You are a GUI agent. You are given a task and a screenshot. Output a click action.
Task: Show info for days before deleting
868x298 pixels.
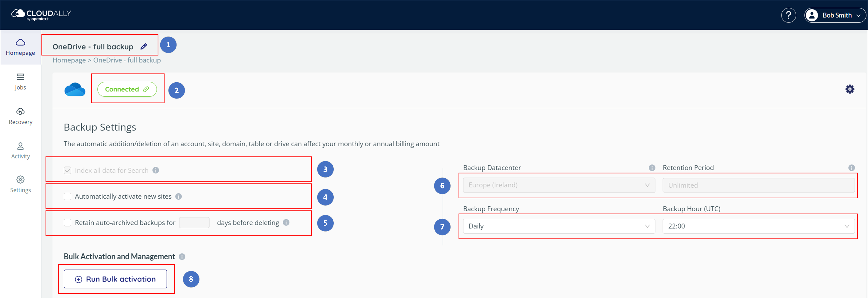point(286,223)
